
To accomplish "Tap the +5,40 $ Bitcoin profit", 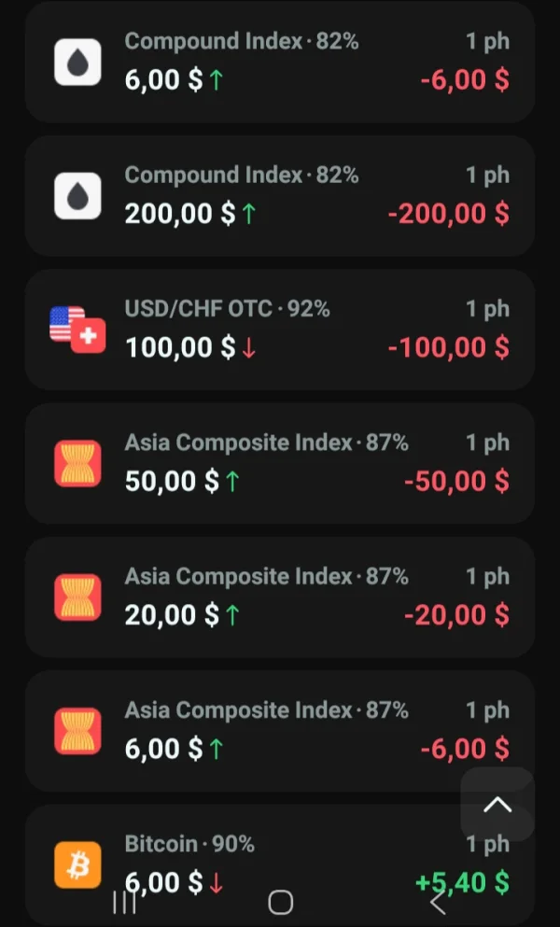I will (x=462, y=882).
